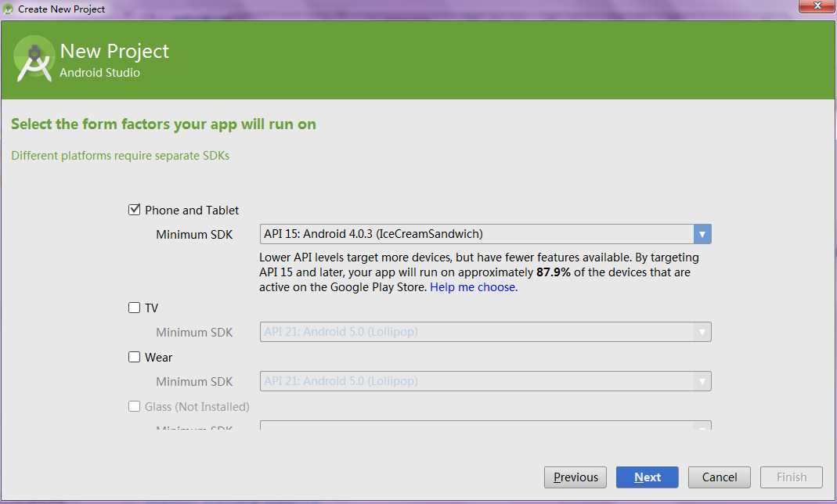The width and height of the screenshot is (837, 504).
Task: Uncheck the Phone and Tablet checkbox
Action: pos(135,209)
